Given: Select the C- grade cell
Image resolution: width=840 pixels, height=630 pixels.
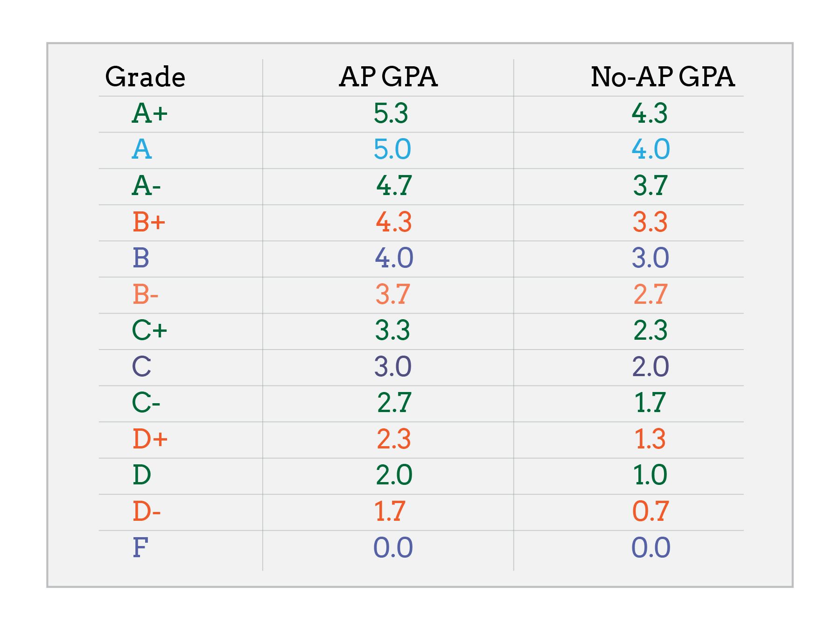Looking at the screenshot, I should (x=146, y=403).
